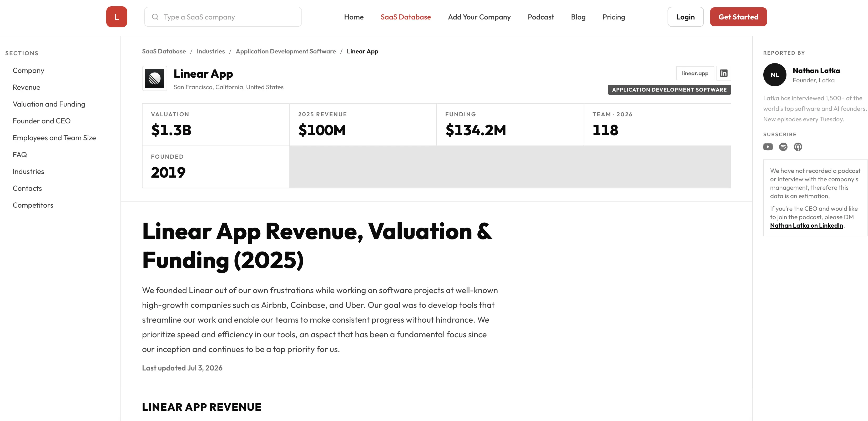This screenshot has height=421, width=868.
Task: Open SaaS Database in the top navigation
Action: (406, 17)
